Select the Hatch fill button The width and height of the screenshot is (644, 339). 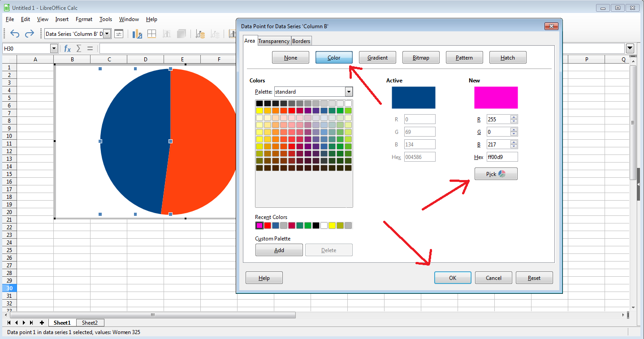pyautogui.click(x=508, y=57)
